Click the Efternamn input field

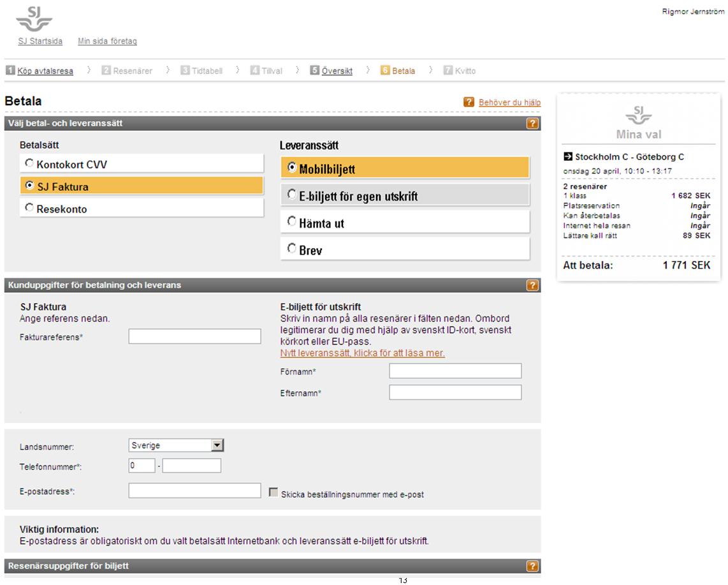coord(455,392)
